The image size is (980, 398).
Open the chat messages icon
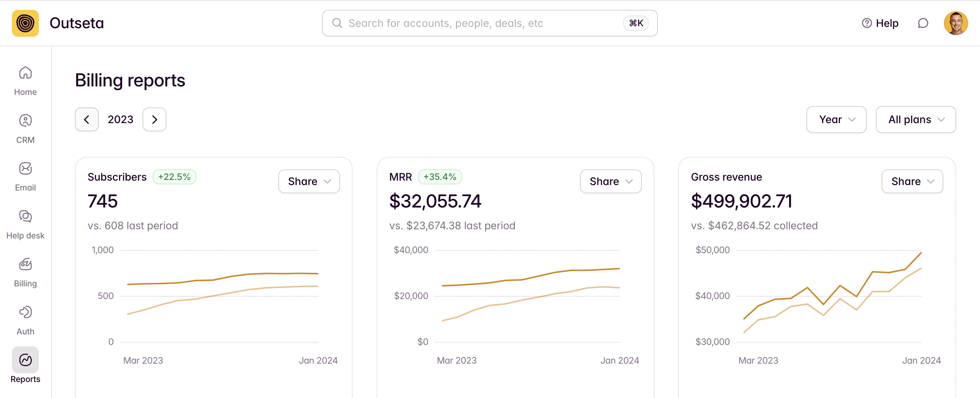[x=922, y=23]
